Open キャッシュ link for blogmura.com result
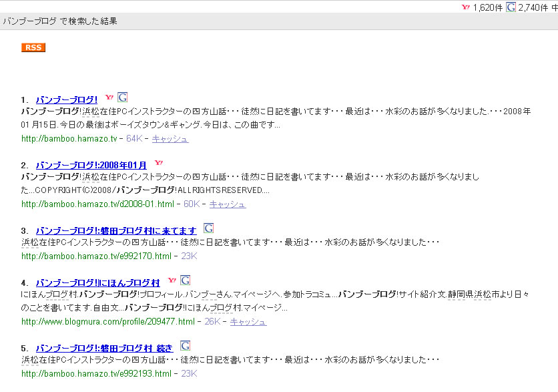The width and height of the screenshot is (558, 392). click(248, 322)
